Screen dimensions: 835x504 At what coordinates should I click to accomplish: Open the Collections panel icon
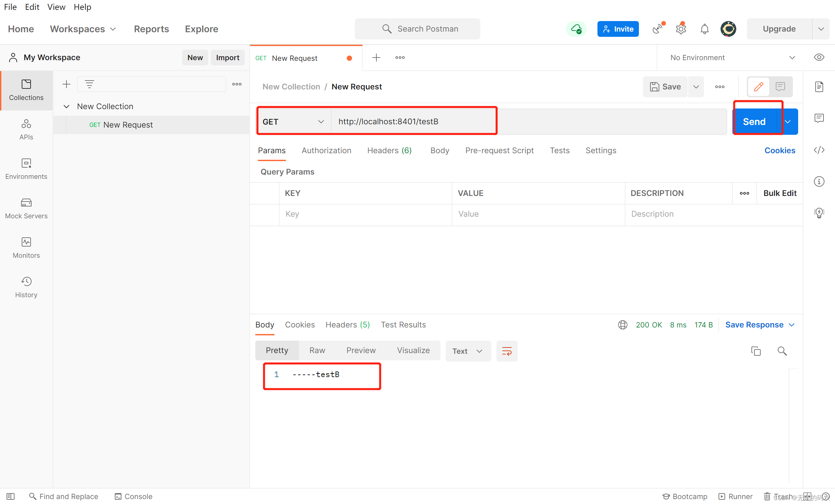point(26,88)
